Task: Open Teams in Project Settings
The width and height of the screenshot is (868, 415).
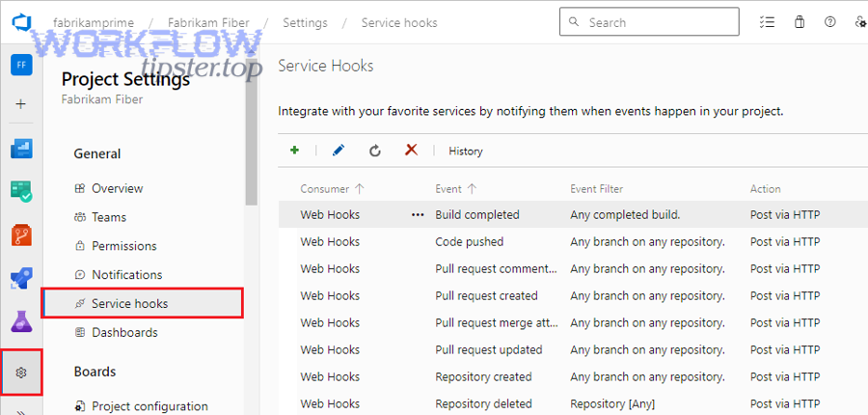Action: [109, 217]
